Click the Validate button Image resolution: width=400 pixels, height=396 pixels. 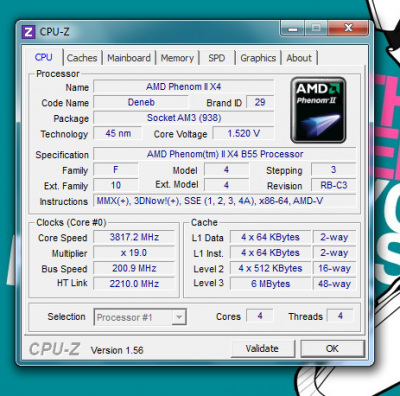pyautogui.click(x=262, y=349)
